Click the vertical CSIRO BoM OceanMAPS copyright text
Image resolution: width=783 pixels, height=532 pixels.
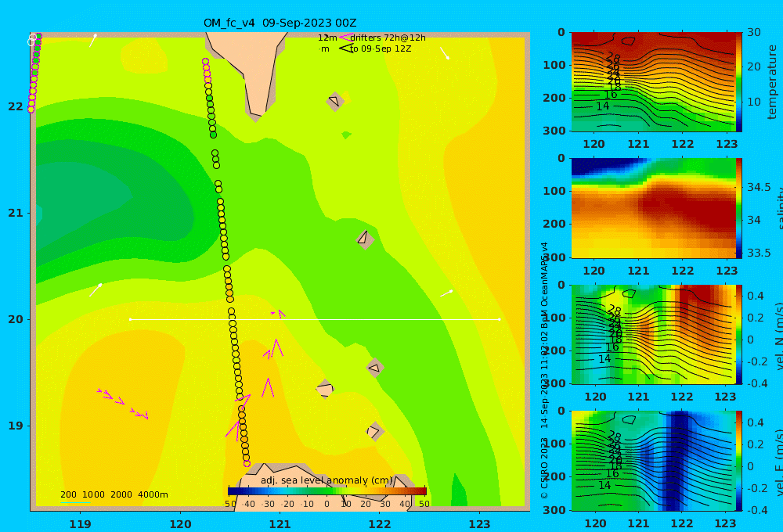pyautogui.click(x=544, y=370)
